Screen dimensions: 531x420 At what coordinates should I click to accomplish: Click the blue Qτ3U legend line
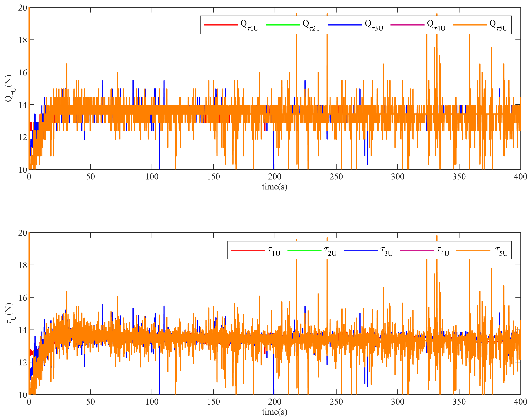pos(345,25)
